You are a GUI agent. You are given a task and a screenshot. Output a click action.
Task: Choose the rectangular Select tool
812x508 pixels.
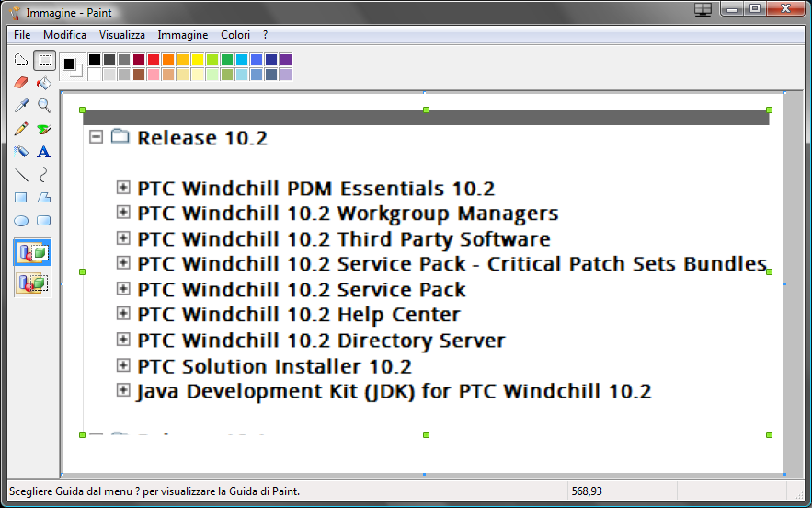pyautogui.click(x=44, y=60)
